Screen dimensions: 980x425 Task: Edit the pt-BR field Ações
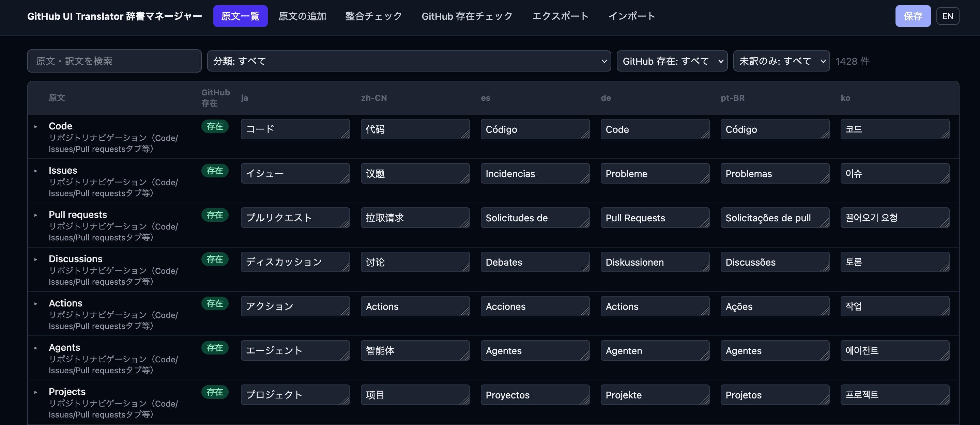click(x=775, y=306)
